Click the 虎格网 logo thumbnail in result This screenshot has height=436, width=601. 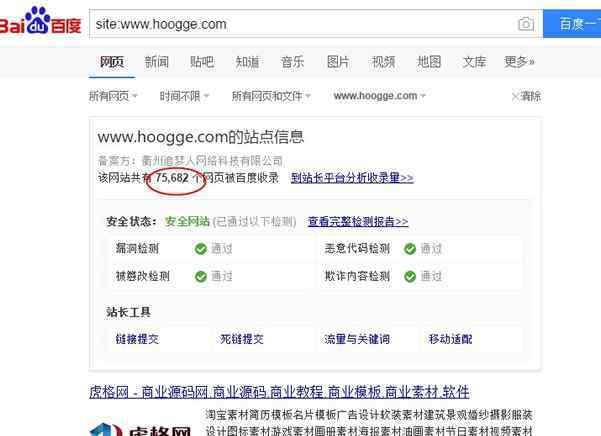coord(141,429)
